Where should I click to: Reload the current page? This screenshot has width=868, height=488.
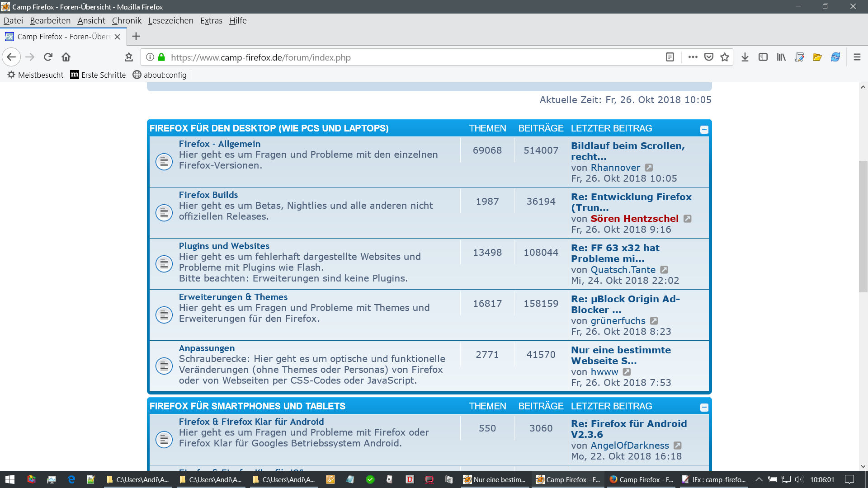click(x=48, y=57)
